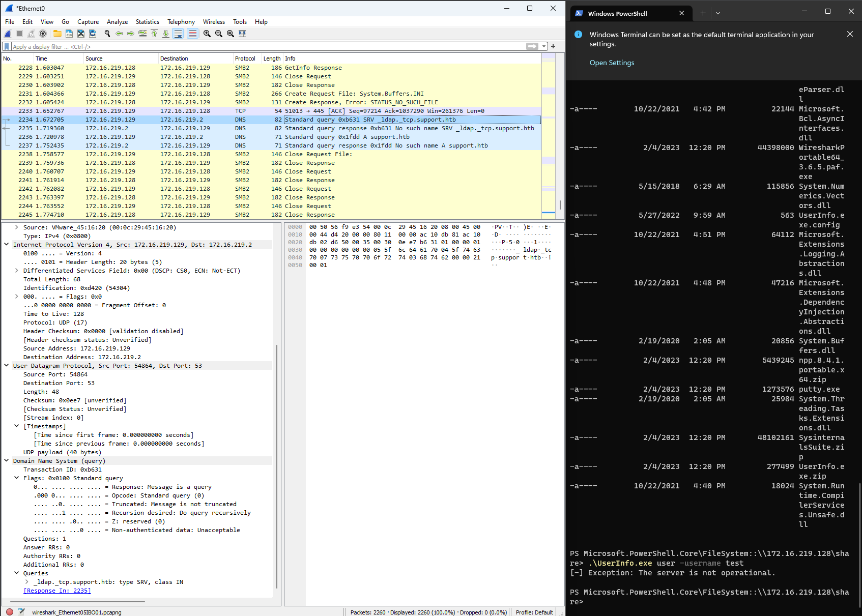The width and height of the screenshot is (862, 616).
Task: Toggle packet list colorization rules
Action: [192, 34]
